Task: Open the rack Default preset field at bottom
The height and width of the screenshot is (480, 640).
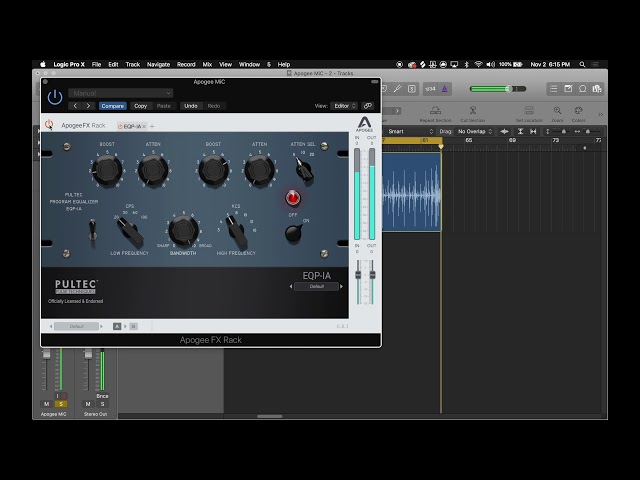Action: pyautogui.click(x=76, y=326)
